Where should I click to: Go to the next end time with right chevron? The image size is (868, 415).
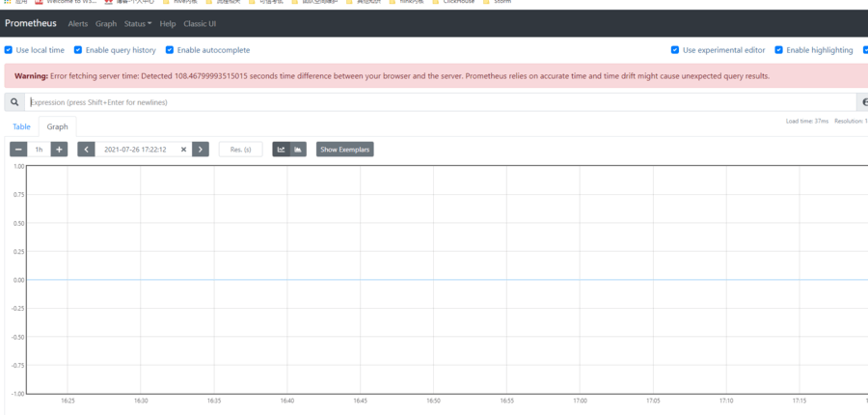(x=201, y=150)
